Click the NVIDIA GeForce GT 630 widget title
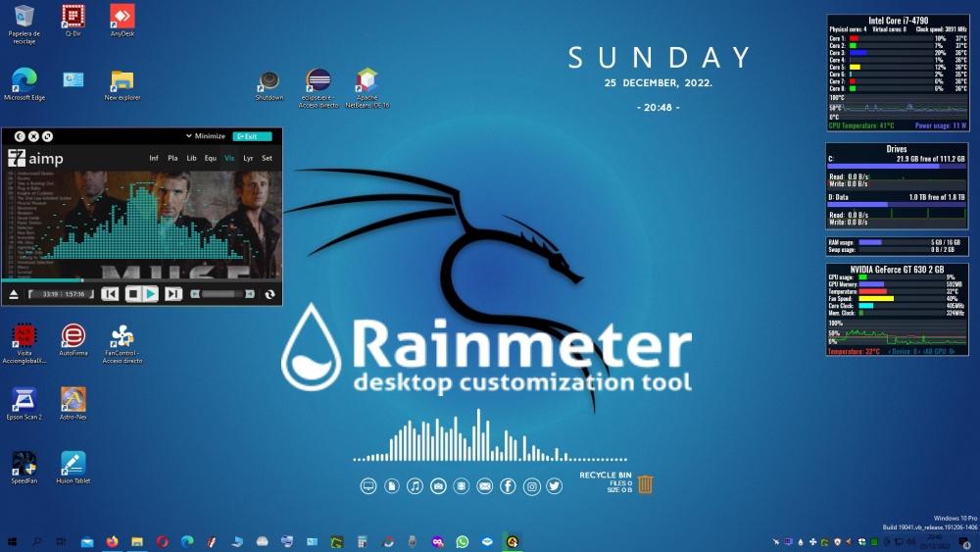 pos(897,270)
